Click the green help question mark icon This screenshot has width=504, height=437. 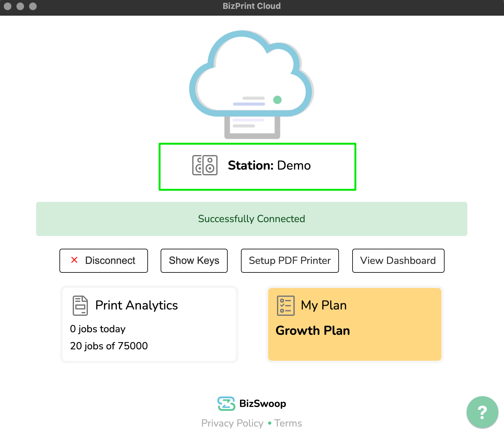pos(482,412)
